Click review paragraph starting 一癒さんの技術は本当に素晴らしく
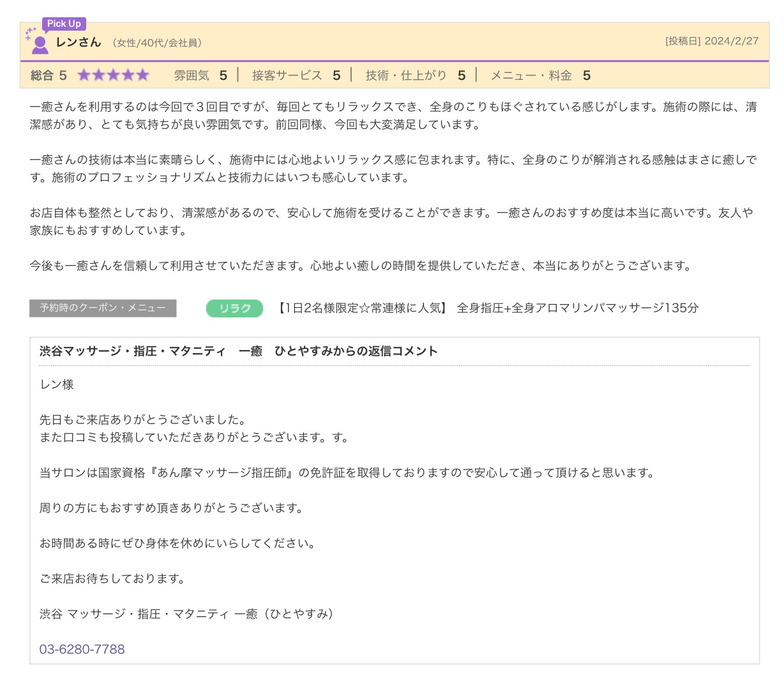Image resolution: width=784 pixels, height=677 pixels. (x=393, y=169)
